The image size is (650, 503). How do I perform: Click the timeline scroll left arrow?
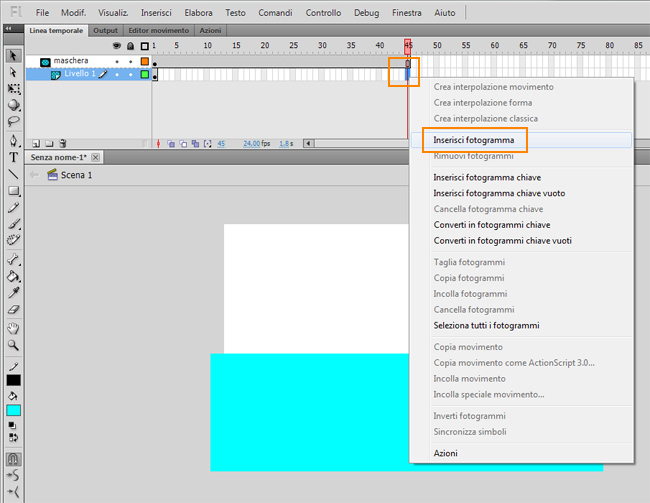click(308, 144)
